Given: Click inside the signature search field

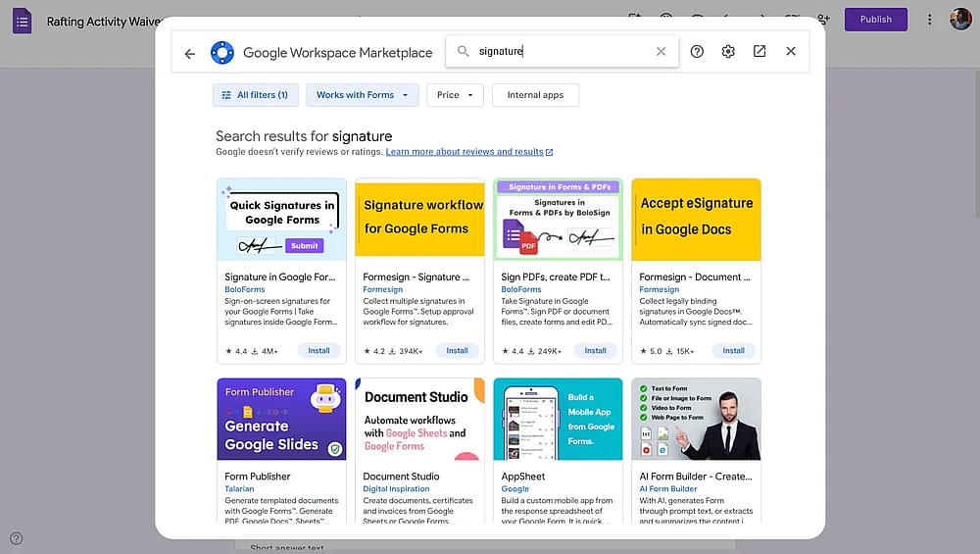Looking at the screenshot, I should coord(563,51).
